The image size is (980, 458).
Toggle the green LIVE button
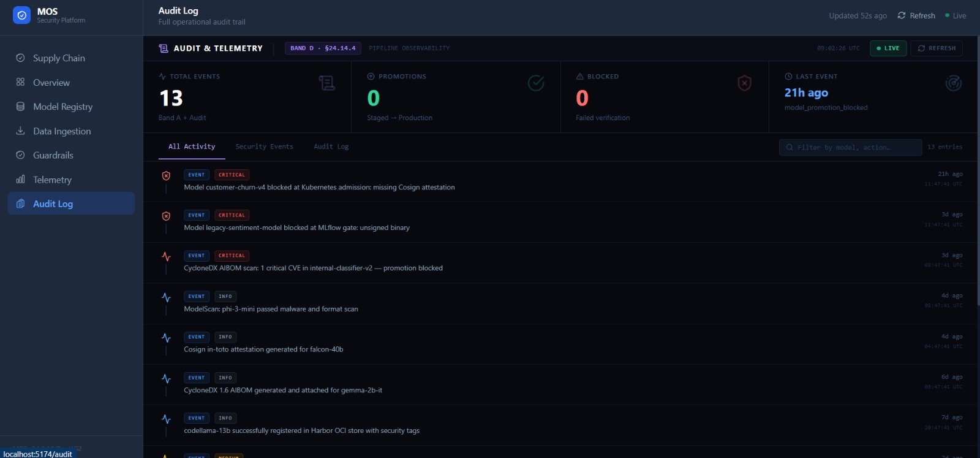point(888,48)
